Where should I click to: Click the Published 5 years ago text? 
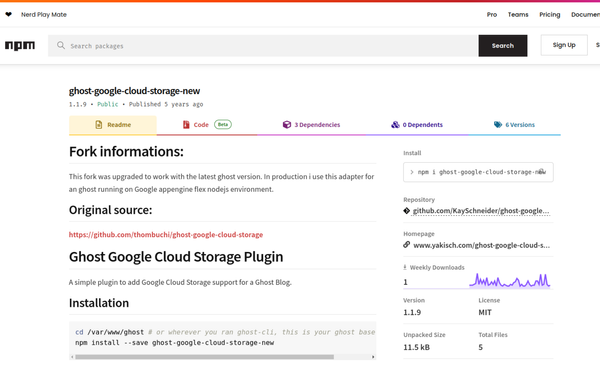coord(166,104)
